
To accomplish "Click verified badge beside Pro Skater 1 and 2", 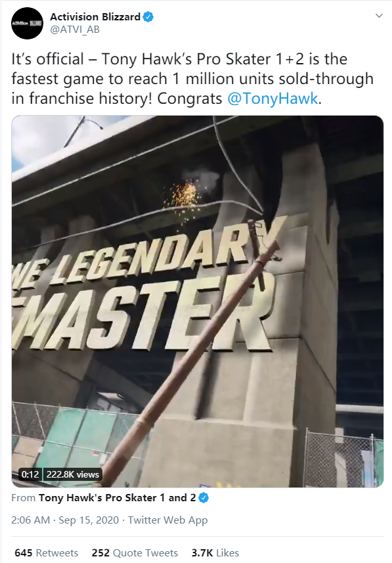I will (x=204, y=498).
